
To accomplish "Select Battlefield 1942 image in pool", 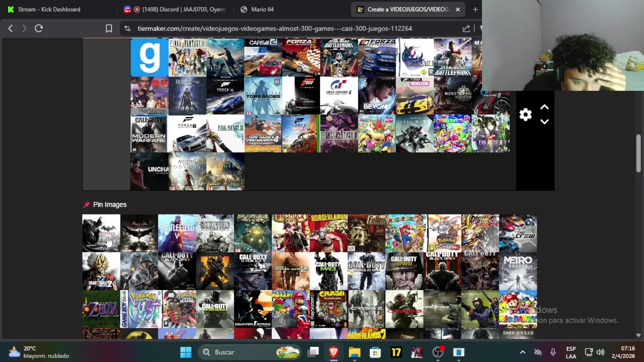I will (215, 233).
